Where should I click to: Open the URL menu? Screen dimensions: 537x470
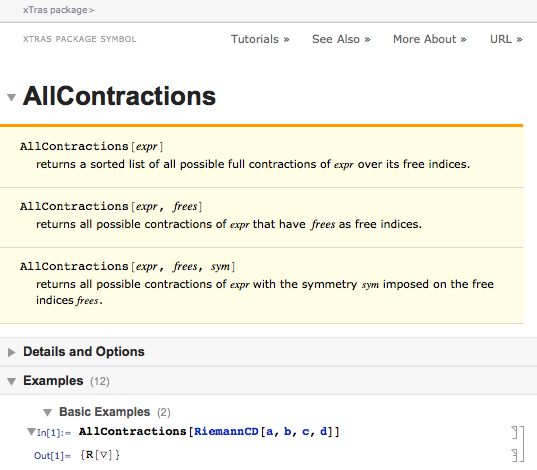tap(506, 39)
